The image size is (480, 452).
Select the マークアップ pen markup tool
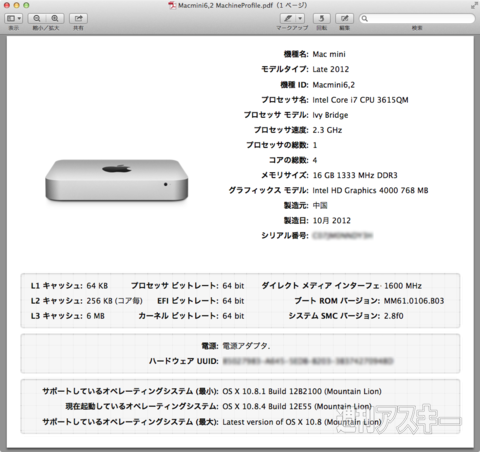(288, 18)
